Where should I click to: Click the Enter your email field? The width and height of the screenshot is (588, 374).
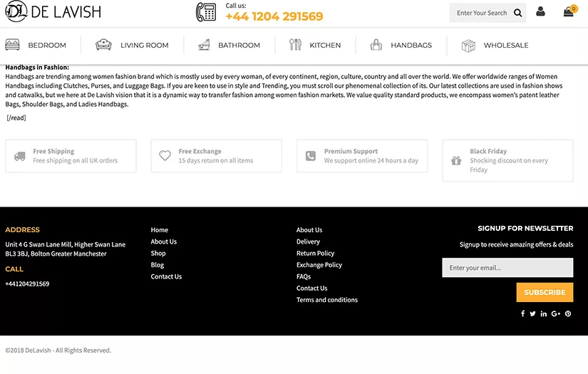[507, 268]
